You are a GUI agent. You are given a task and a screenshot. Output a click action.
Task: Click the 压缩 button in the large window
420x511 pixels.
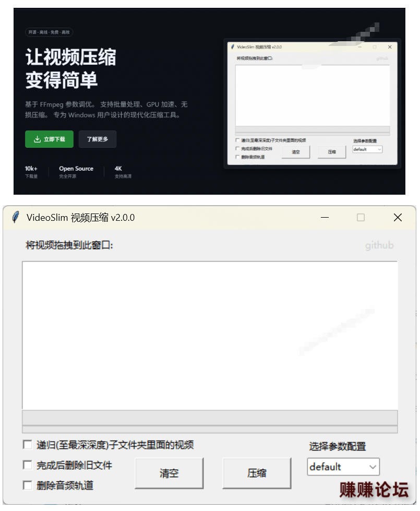257,473
